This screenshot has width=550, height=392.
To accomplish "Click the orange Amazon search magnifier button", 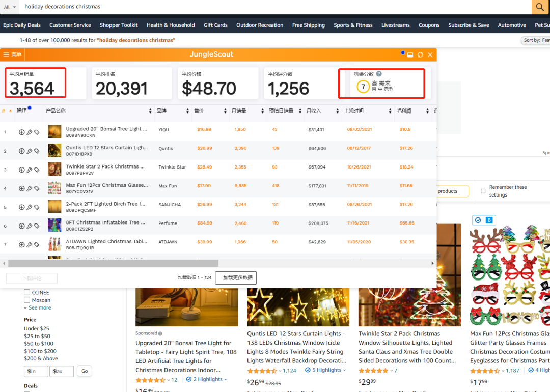I will pyautogui.click(x=540, y=7).
